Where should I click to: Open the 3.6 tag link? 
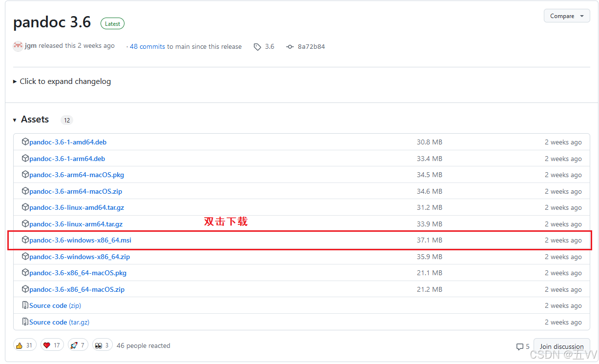pos(269,47)
